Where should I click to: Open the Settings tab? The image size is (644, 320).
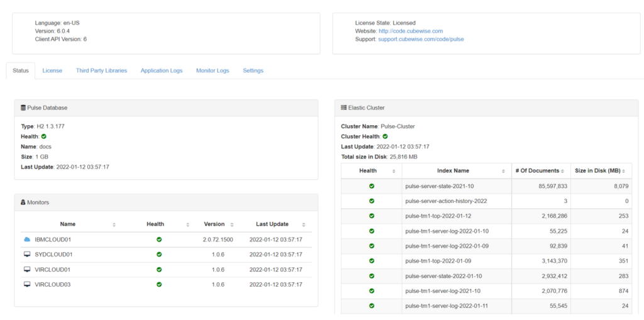point(253,70)
